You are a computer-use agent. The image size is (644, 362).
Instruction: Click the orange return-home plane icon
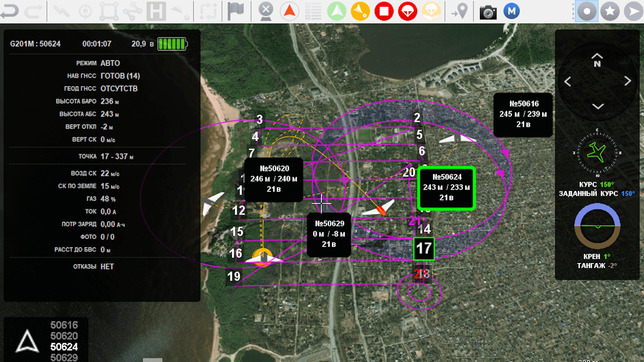click(x=360, y=11)
